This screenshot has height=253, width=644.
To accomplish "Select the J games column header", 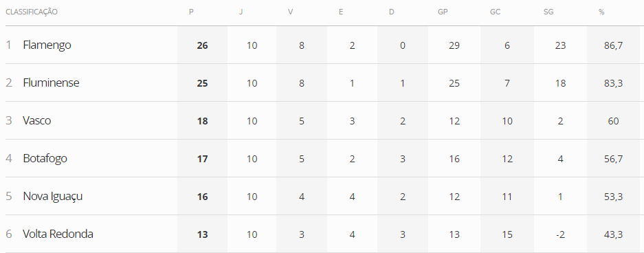I will (241, 12).
